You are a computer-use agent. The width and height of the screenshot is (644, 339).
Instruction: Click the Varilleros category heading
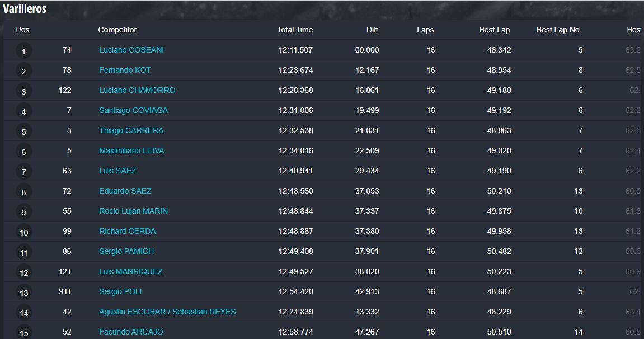[x=25, y=8]
